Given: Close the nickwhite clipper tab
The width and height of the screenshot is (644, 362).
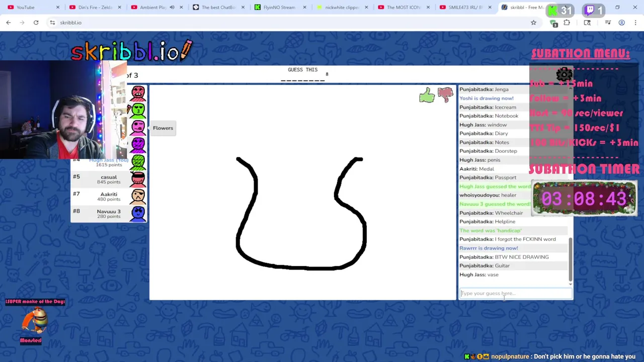Looking at the screenshot, I should click(366, 7).
